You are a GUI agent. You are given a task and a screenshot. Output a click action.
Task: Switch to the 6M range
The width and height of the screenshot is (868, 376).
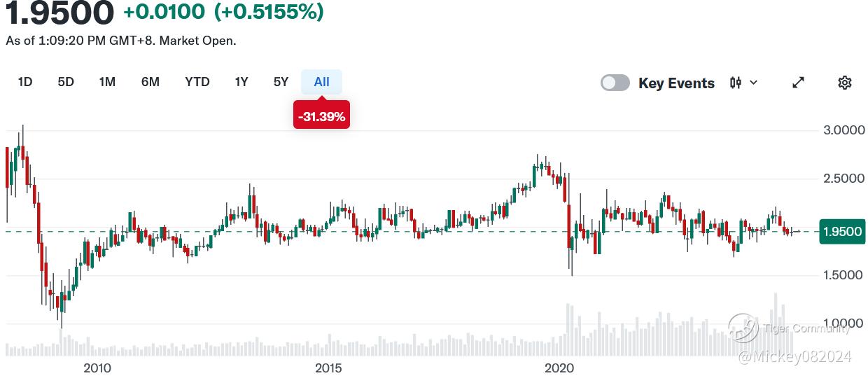(x=150, y=82)
